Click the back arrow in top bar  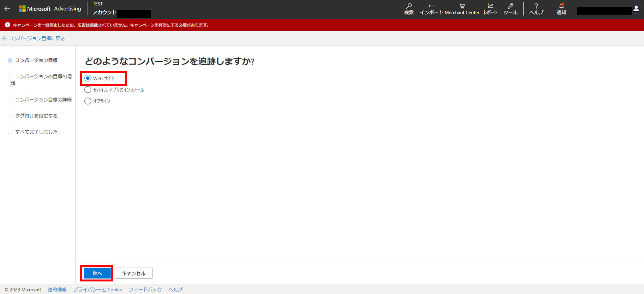tap(7, 9)
